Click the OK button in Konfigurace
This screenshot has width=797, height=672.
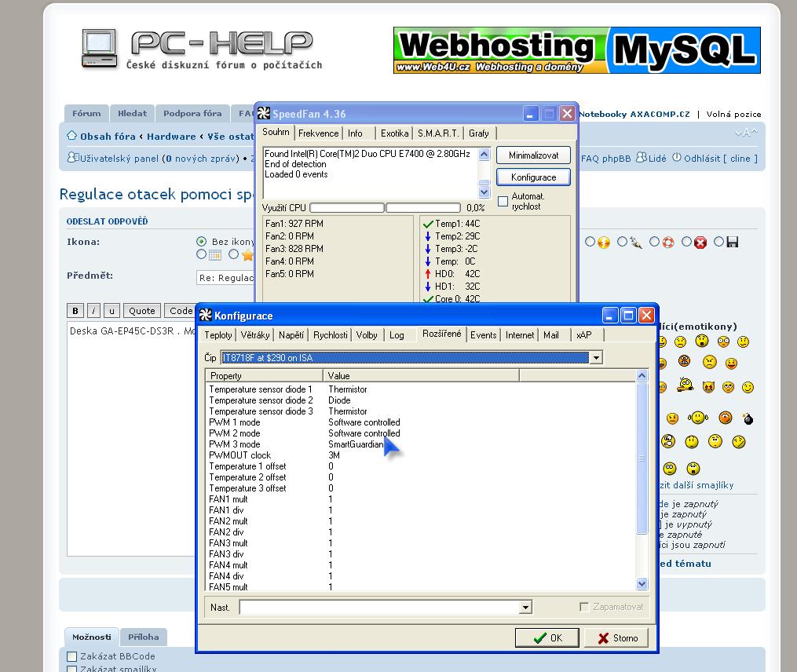pyautogui.click(x=547, y=638)
